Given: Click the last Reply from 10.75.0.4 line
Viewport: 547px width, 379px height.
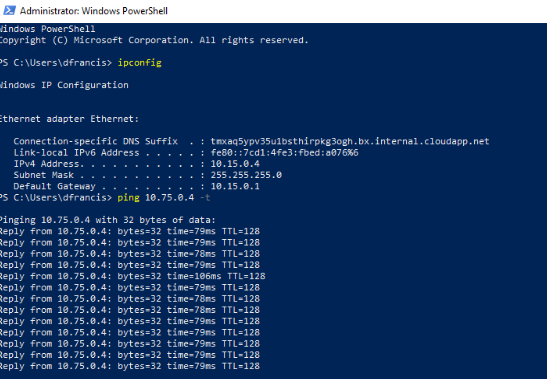Looking at the screenshot, I should [x=130, y=366].
